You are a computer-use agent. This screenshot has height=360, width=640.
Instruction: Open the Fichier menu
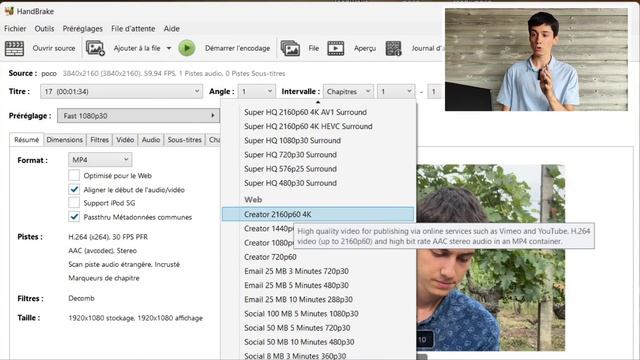click(15, 29)
